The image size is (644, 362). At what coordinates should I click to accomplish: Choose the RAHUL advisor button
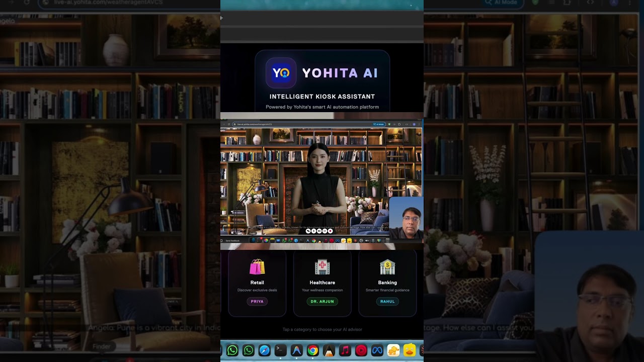click(387, 302)
